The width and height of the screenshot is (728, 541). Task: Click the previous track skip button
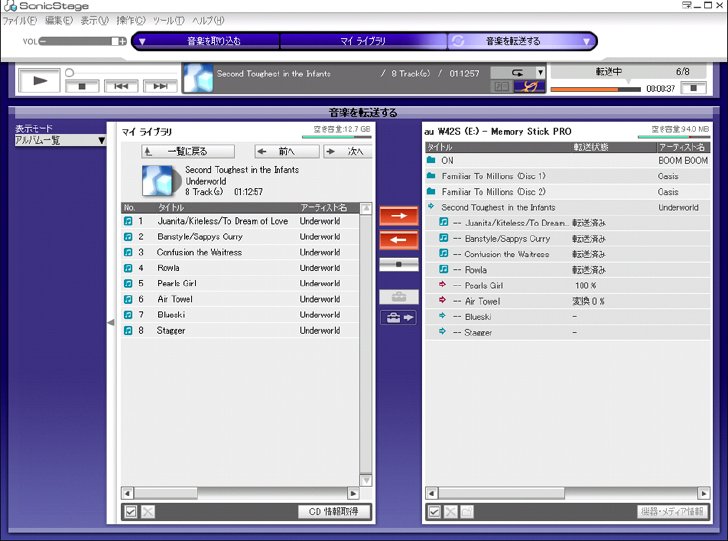121,86
